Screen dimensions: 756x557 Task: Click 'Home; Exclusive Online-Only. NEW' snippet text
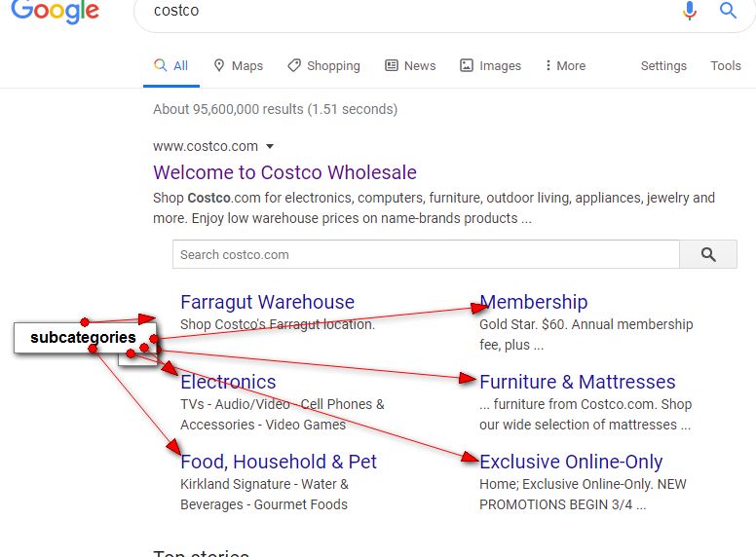point(583,484)
